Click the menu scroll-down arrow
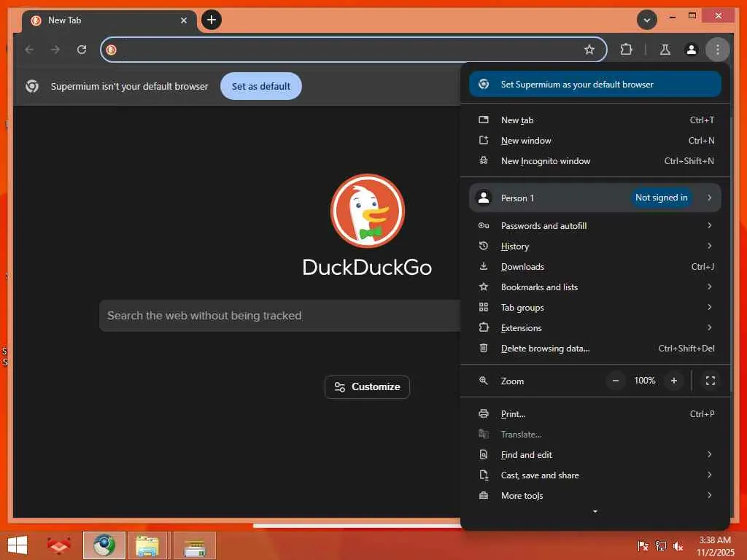 click(x=595, y=511)
